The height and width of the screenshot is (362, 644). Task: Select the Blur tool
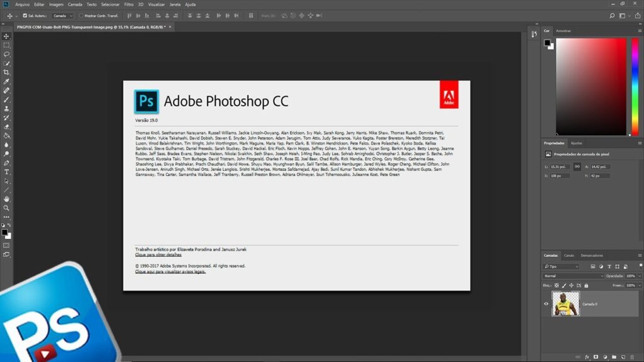click(x=6, y=145)
